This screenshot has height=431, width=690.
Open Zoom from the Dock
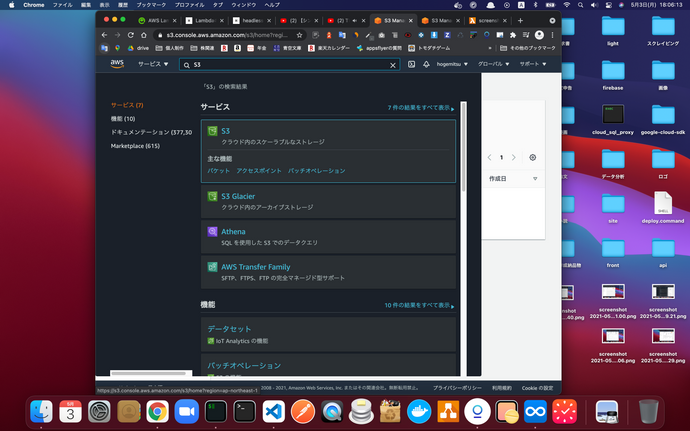click(186, 412)
